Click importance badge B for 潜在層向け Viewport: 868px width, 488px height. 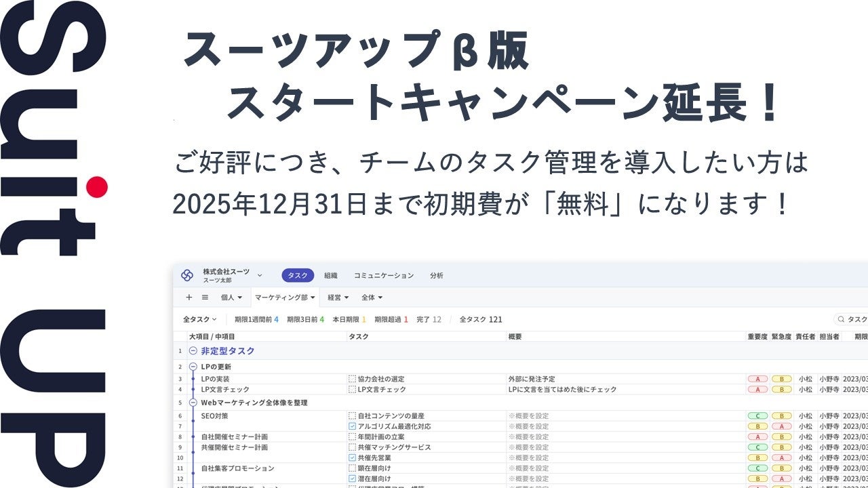click(757, 479)
